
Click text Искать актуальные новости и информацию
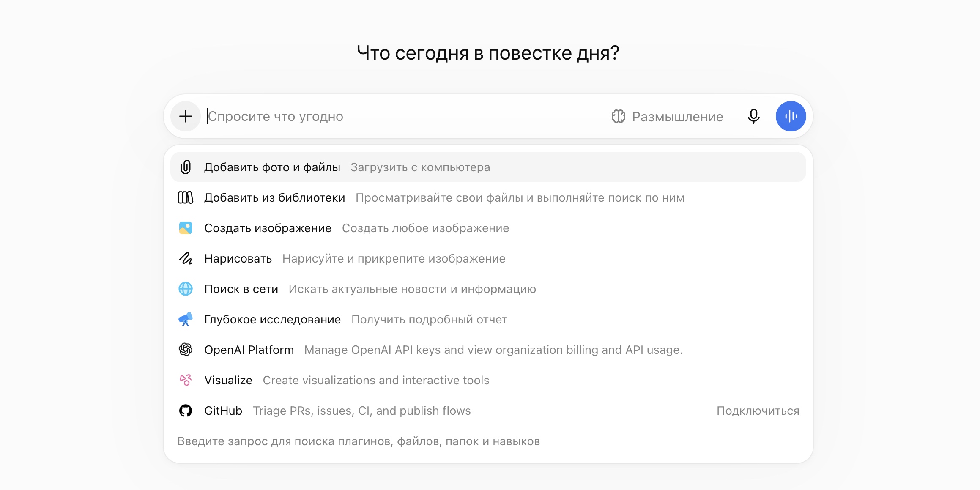pos(412,289)
